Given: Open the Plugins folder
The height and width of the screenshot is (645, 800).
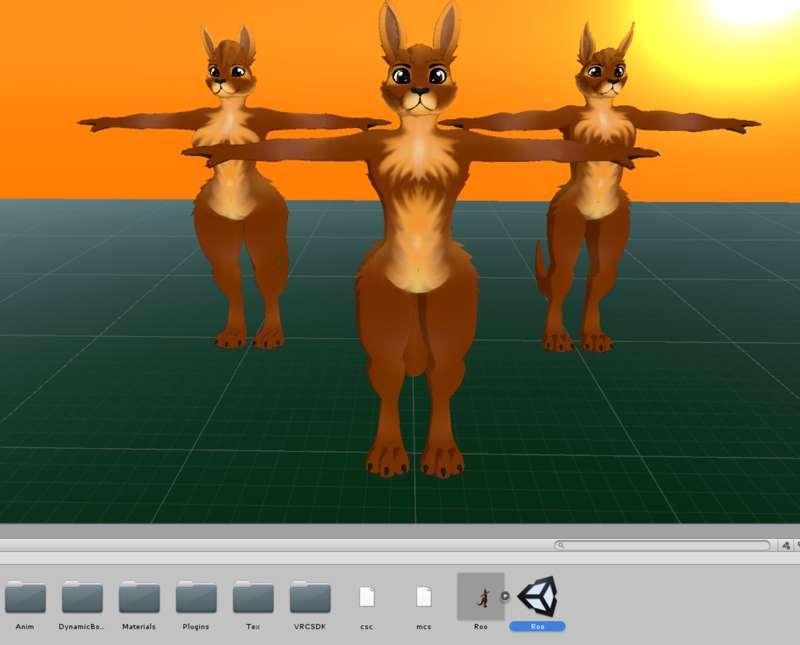Looking at the screenshot, I should tap(196, 597).
